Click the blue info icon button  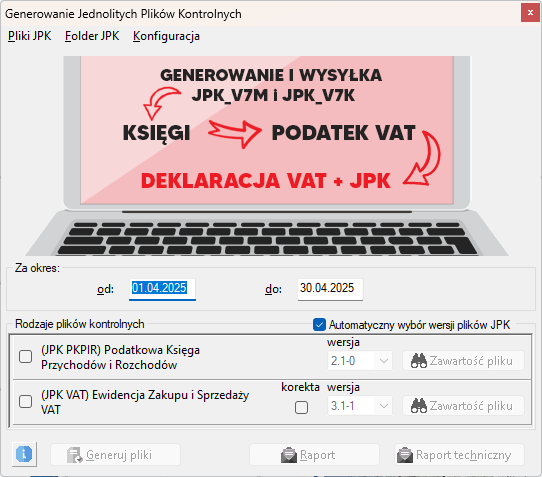tap(24, 454)
